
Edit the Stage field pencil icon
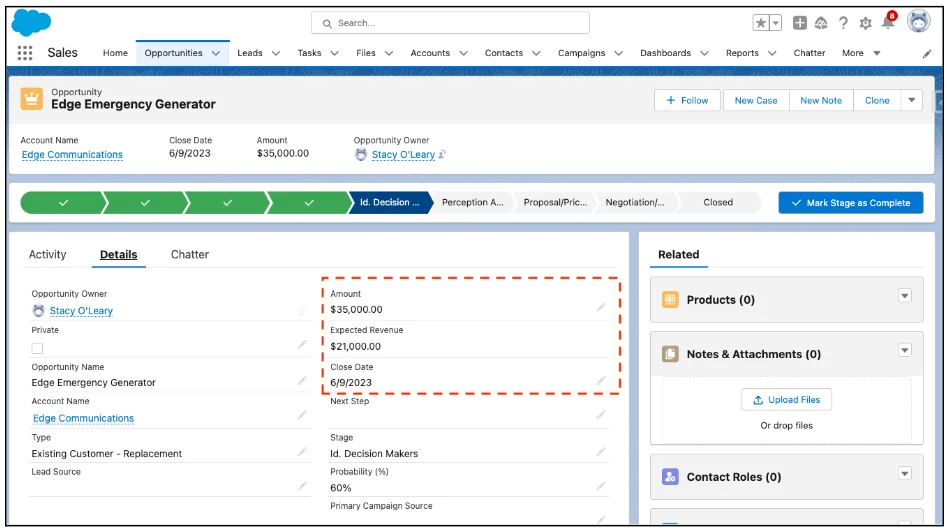(x=601, y=452)
